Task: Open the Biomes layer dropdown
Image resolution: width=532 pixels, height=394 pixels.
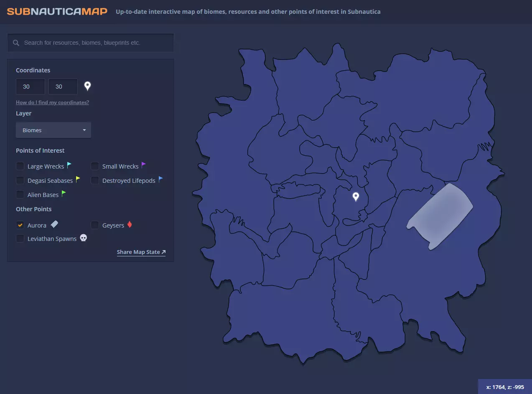Action: point(53,130)
